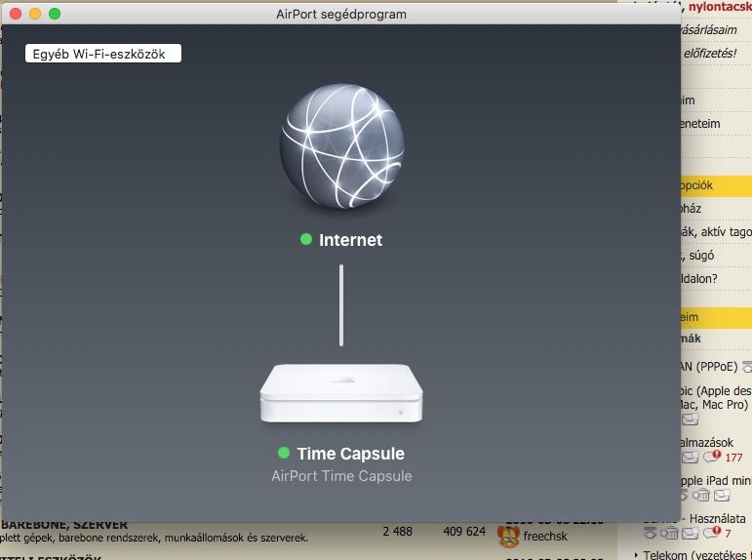Viewport: 752px width, 560px height.
Task: Click envelope icon under Apple iPad mini
Action: click(722, 496)
